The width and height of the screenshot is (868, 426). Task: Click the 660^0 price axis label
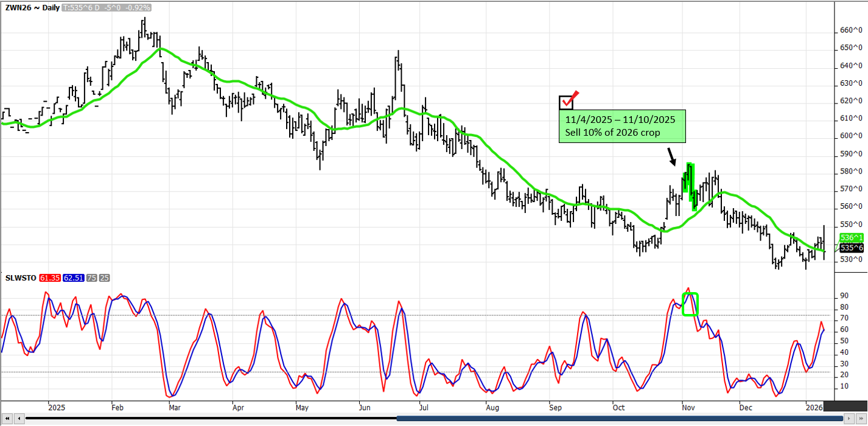click(851, 30)
